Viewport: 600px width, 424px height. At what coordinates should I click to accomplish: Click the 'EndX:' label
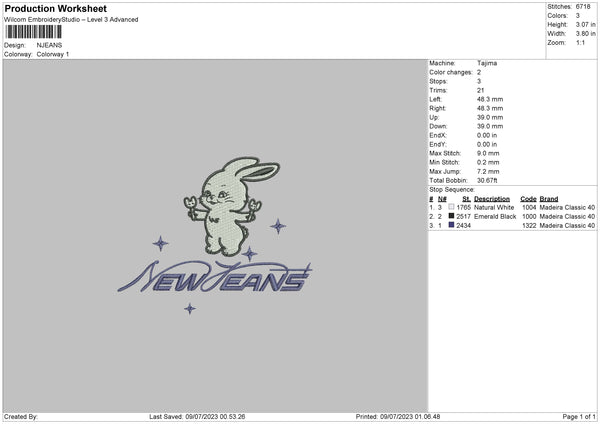pos(438,135)
